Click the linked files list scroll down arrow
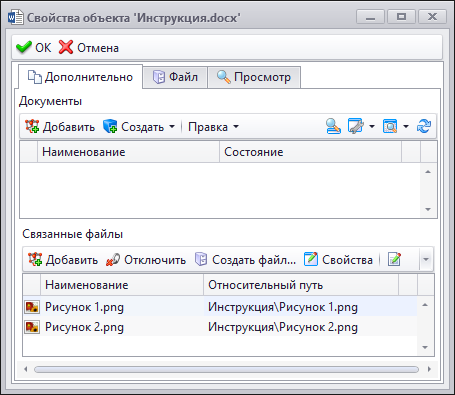 tap(425, 347)
